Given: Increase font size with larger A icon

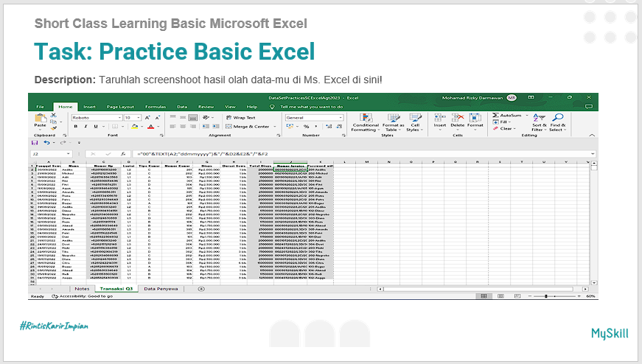Looking at the screenshot, I should [x=147, y=117].
